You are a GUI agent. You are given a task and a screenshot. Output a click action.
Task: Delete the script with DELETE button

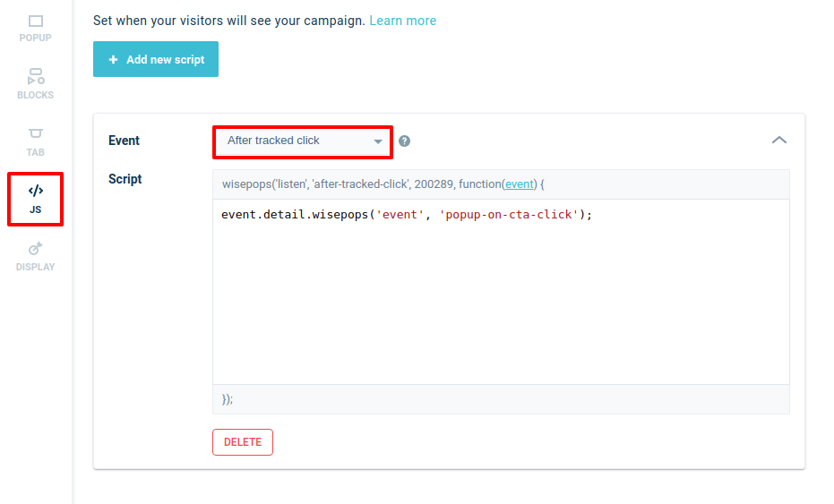243,442
